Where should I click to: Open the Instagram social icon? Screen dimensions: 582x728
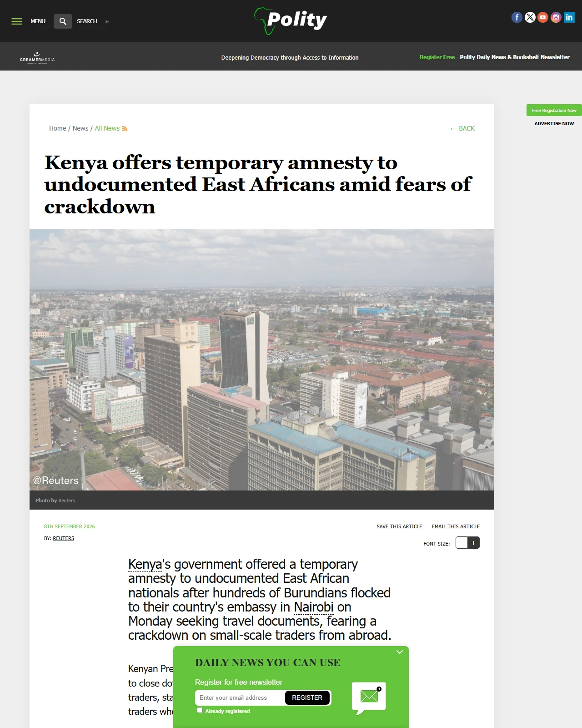pos(556,17)
